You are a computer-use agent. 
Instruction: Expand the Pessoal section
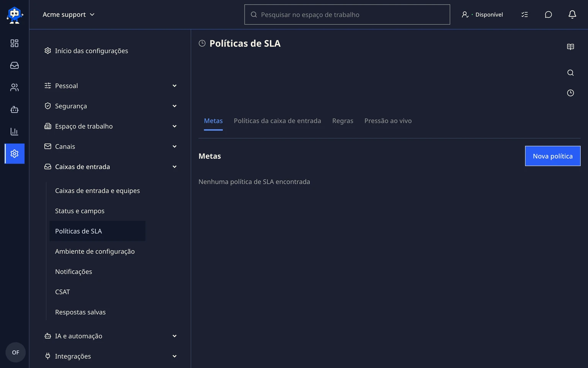point(111,86)
